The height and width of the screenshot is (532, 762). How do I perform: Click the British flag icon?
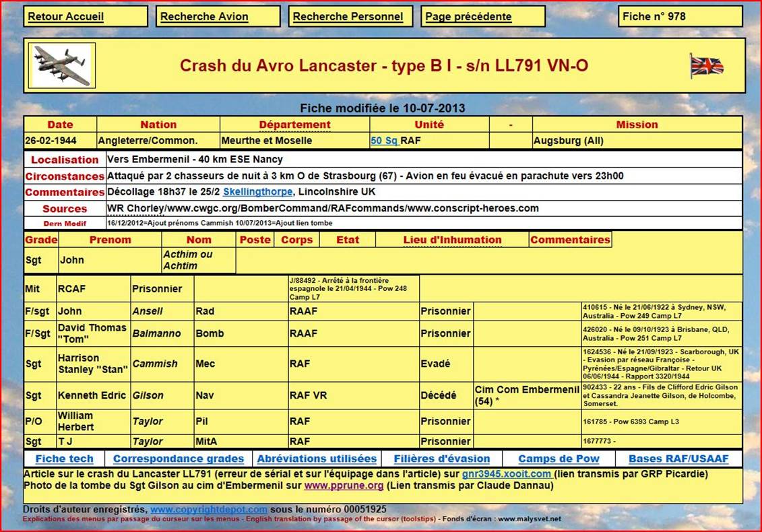tap(707, 66)
